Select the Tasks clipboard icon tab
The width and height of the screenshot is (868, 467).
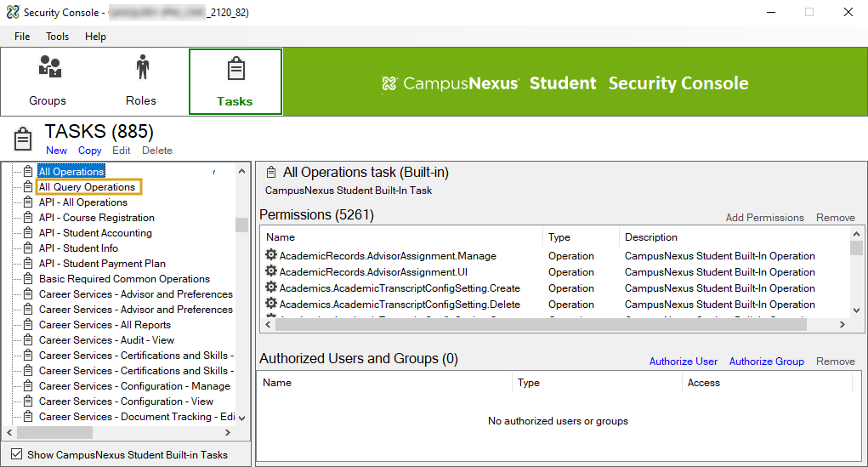(x=235, y=70)
